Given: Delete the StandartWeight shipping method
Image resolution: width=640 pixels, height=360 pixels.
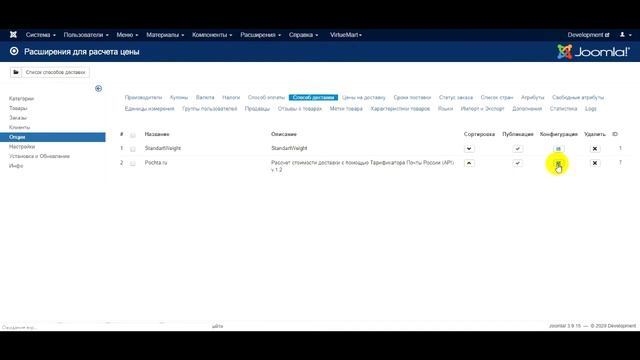Looking at the screenshot, I should point(595,149).
